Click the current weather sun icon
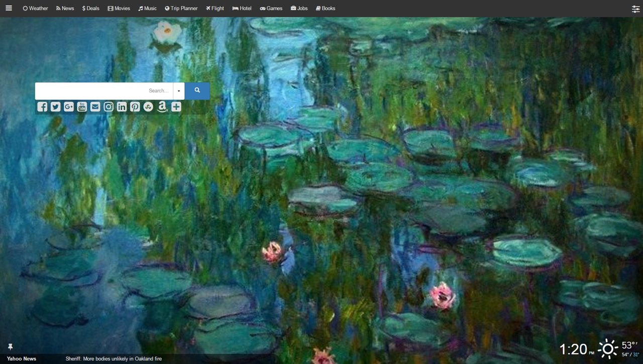This screenshot has width=643, height=364. click(607, 347)
